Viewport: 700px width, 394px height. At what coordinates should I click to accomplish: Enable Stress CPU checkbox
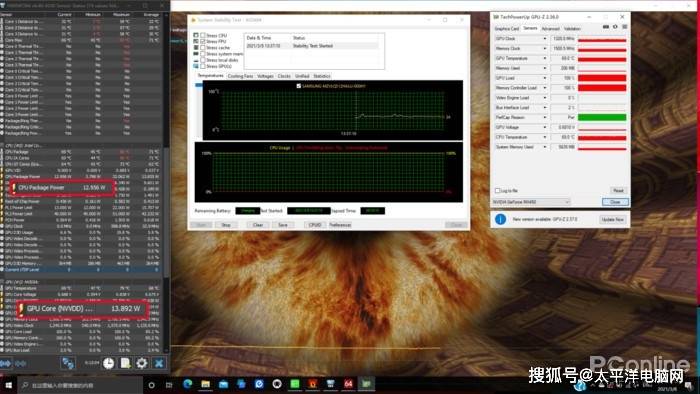pyautogui.click(x=203, y=35)
